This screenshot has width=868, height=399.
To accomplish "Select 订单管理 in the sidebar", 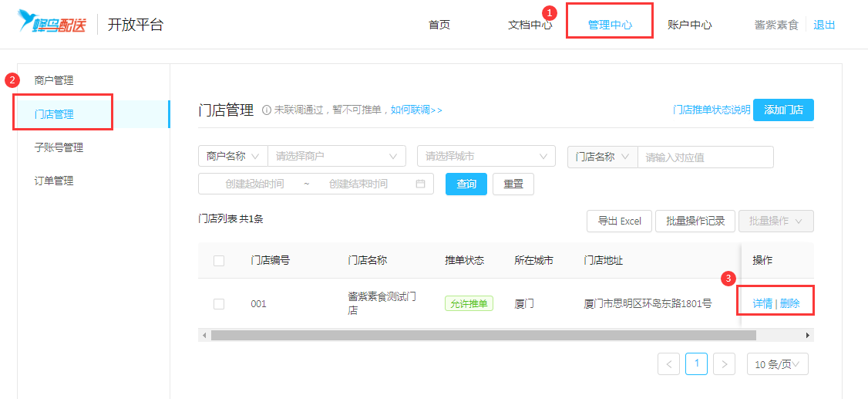I will click(54, 181).
